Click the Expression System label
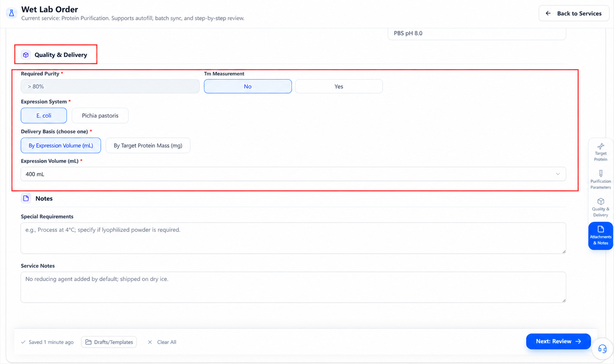The image size is (614, 364). 44,102
